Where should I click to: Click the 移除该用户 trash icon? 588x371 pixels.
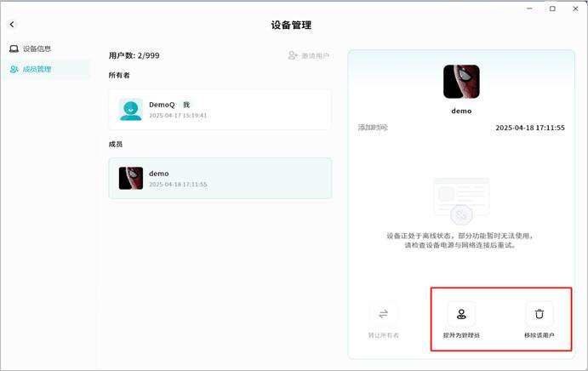[x=539, y=313]
